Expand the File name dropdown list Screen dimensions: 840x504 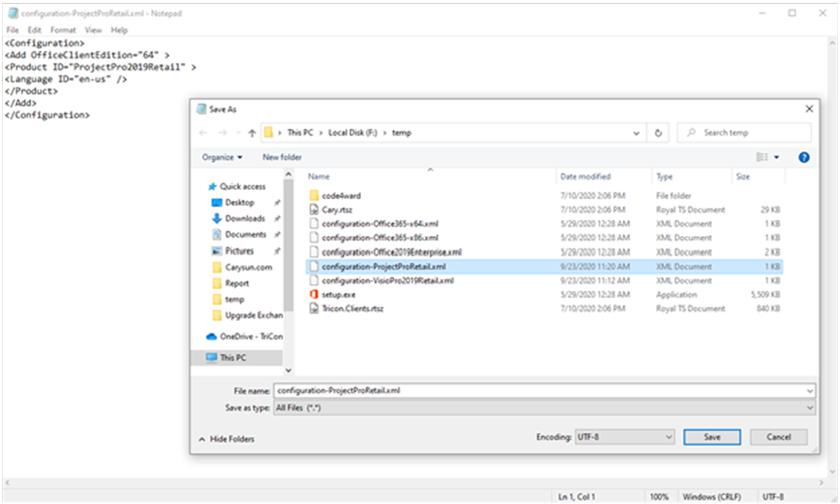click(810, 391)
